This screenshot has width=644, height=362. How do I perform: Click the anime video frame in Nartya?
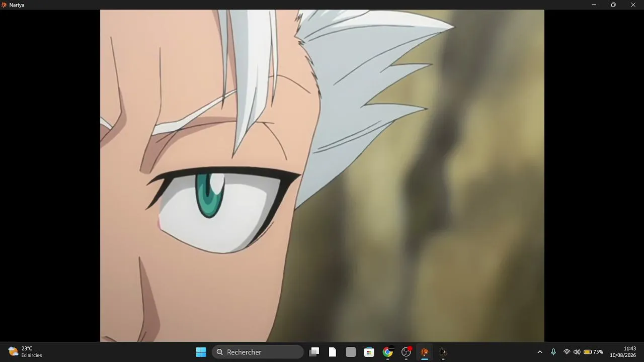[322, 175]
